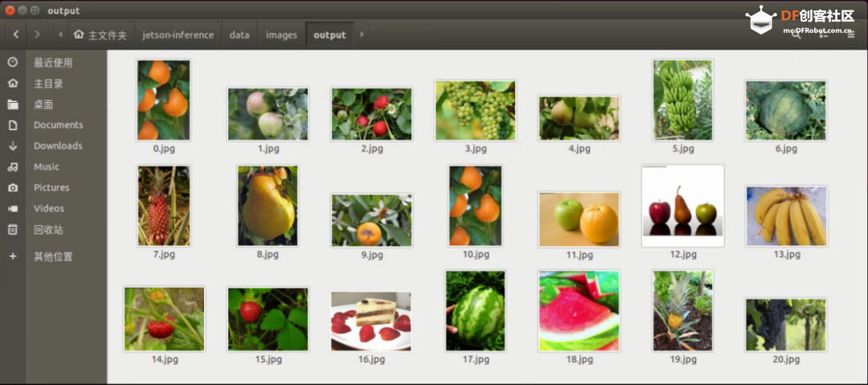Viewport: 868px width, 385px height.
Task: Click the file name label 7.jpg
Action: pyautogui.click(x=164, y=254)
